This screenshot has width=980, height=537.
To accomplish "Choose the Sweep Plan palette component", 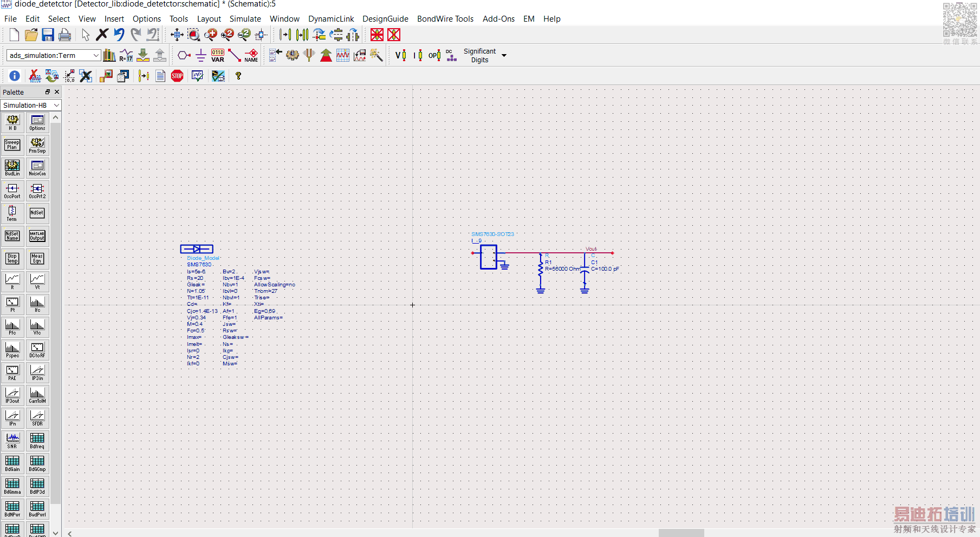I will coord(12,145).
